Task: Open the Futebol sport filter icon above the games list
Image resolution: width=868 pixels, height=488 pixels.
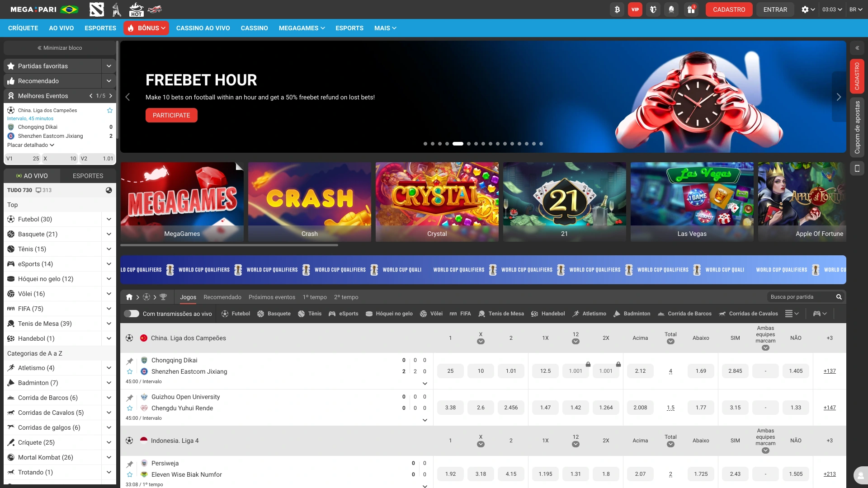Action: [x=224, y=314]
